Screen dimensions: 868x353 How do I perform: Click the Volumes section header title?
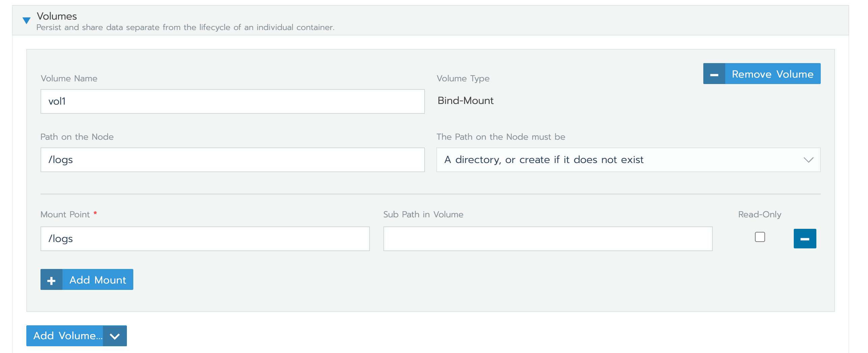pyautogui.click(x=57, y=16)
